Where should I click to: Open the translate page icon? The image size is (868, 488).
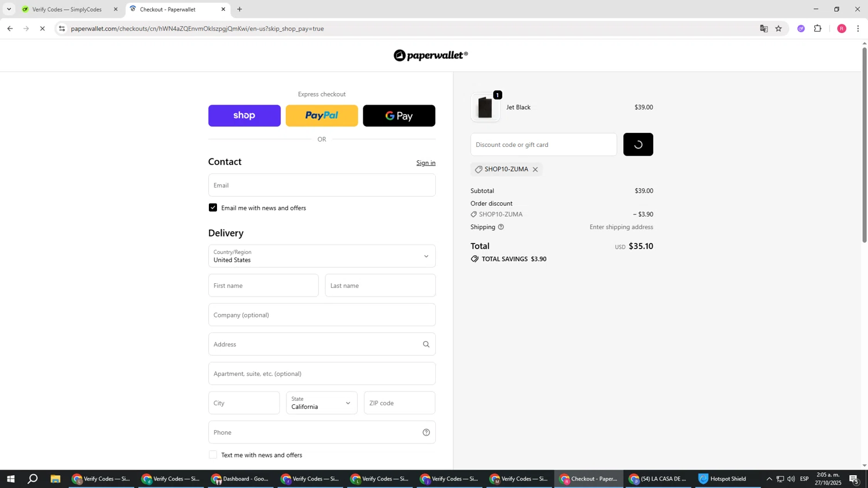click(x=764, y=28)
